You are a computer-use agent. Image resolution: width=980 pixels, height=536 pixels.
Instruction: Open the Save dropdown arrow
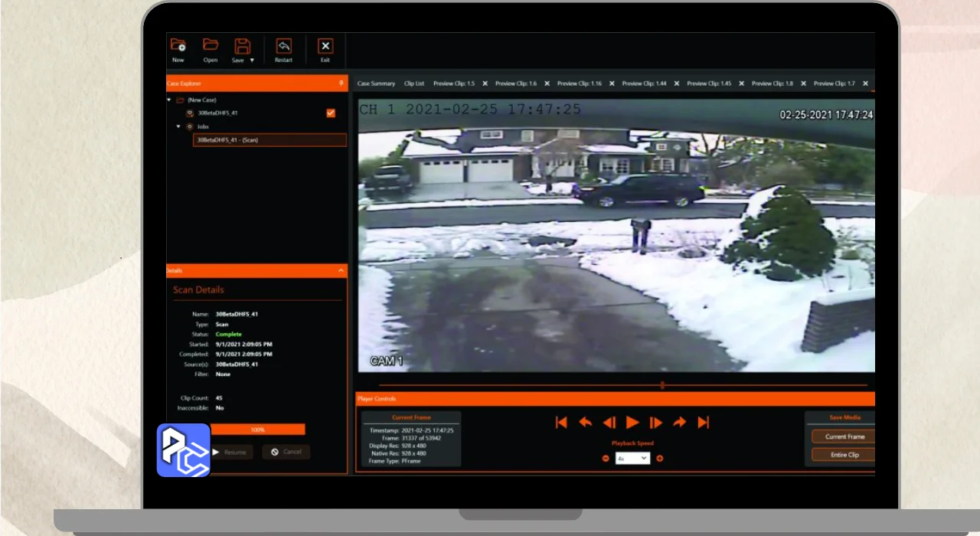[x=252, y=60]
